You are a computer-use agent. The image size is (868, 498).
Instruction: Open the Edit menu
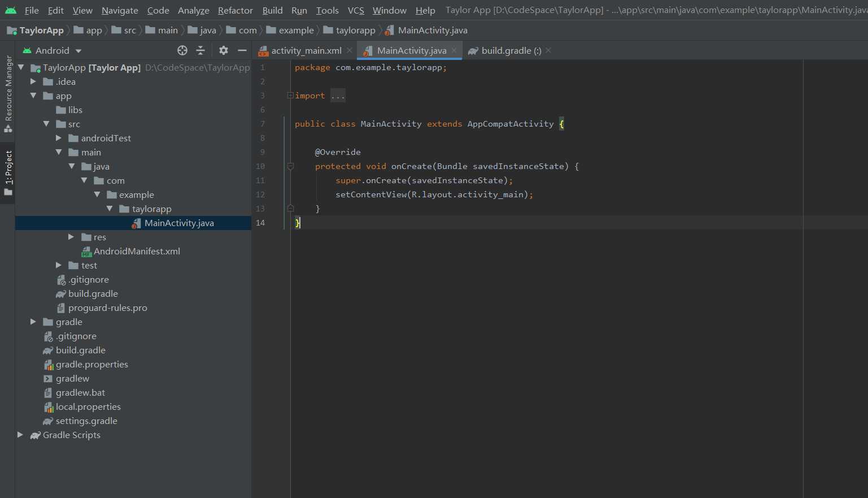[x=56, y=10]
